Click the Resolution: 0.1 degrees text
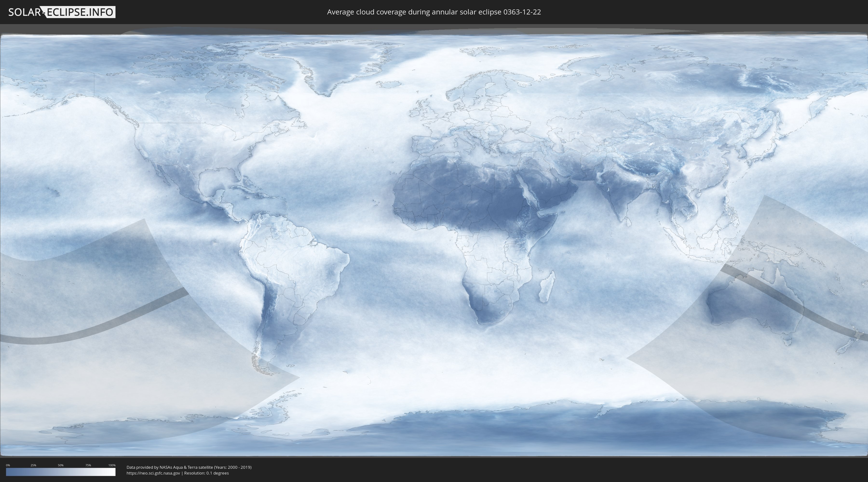This screenshot has width=868, height=482. [206, 473]
